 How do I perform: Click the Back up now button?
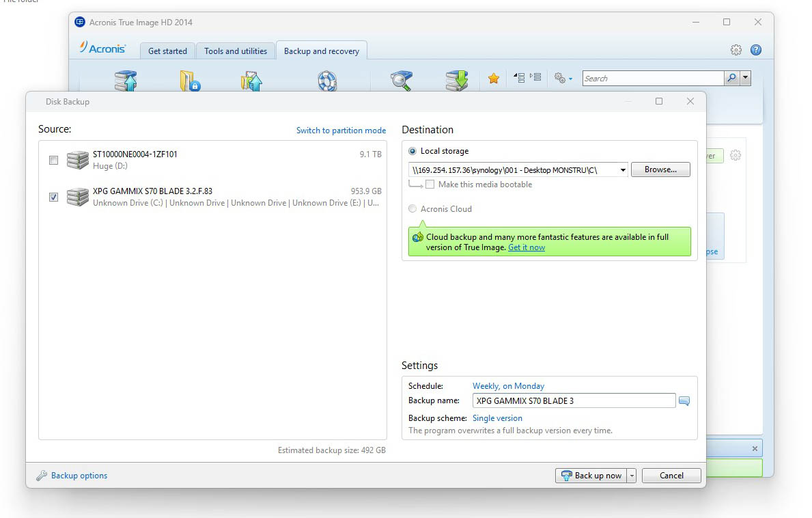tap(591, 476)
